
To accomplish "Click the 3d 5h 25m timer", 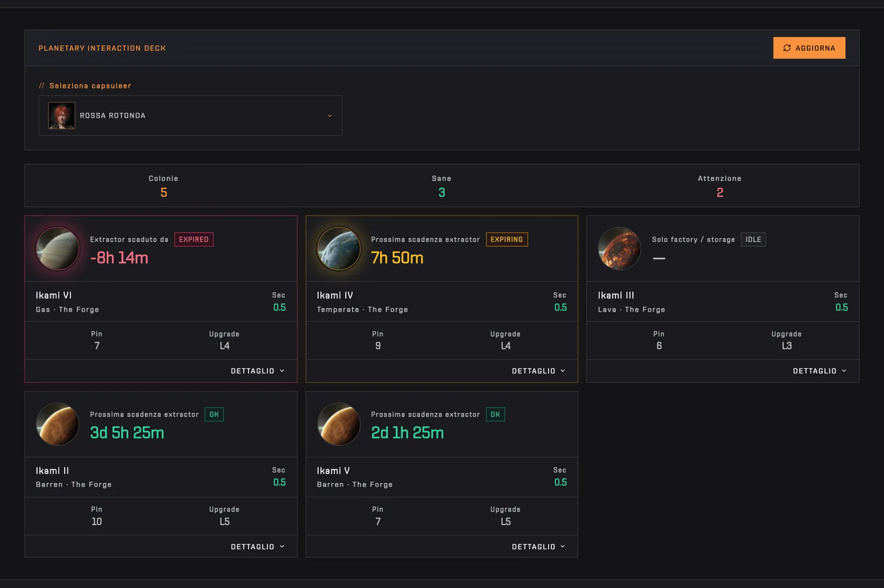I will 127,433.
